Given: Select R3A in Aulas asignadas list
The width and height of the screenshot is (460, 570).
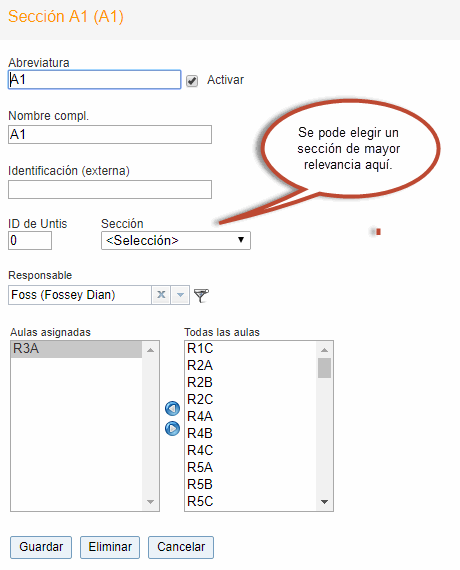Looking at the screenshot, I should (x=76, y=349).
